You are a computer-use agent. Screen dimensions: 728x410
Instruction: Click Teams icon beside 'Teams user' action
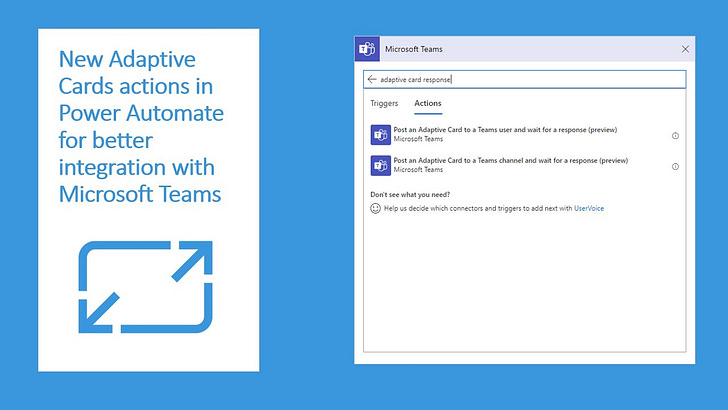(381, 135)
